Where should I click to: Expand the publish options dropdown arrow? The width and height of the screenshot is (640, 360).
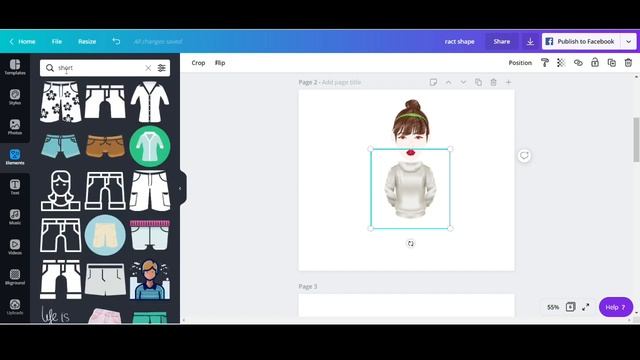click(629, 41)
